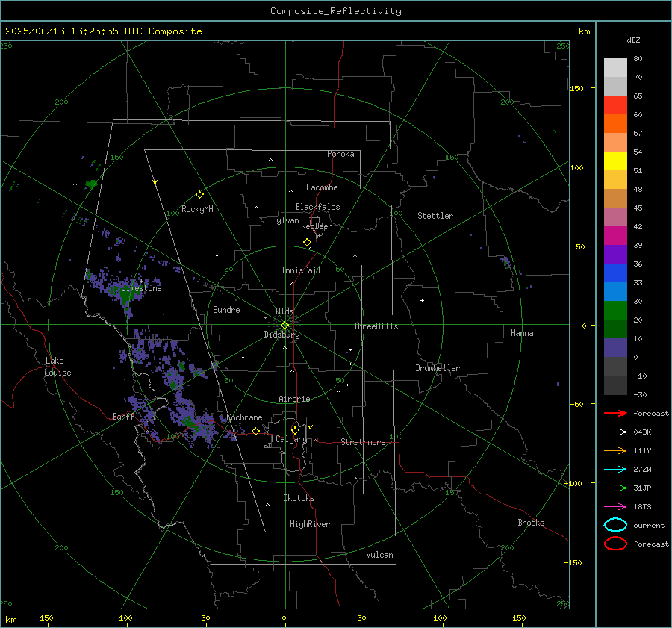Screen dimensions: 672x628
Task: Select the green 30 dBZ color swatch
Action: coord(615,310)
